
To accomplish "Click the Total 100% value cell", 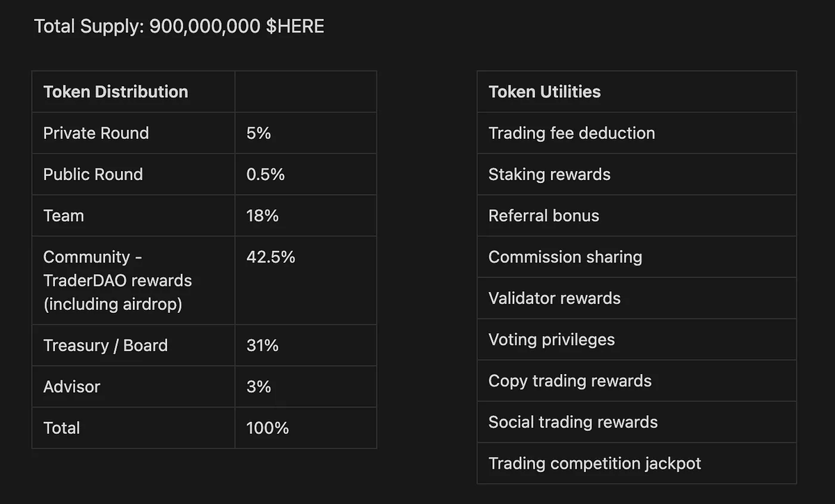I will 306,428.
